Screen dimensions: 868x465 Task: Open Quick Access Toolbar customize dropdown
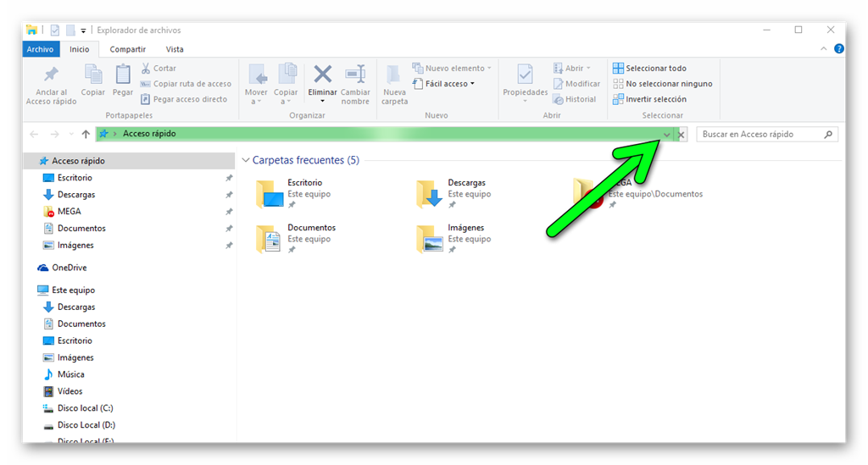pyautogui.click(x=83, y=30)
